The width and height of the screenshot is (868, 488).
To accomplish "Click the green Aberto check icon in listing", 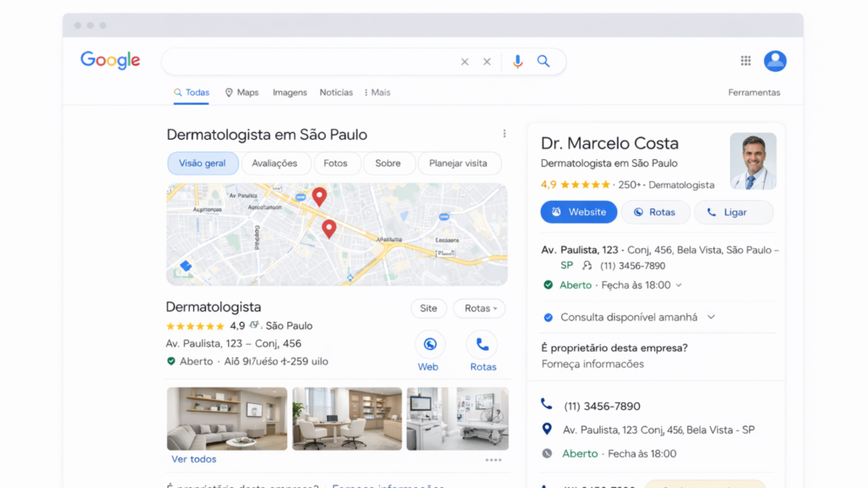I will coord(171,361).
